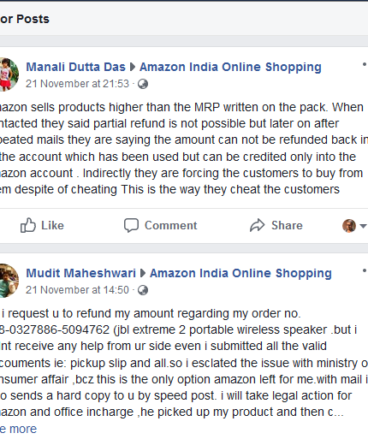This screenshot has width=368, height=445.
Task: Open Mudit Maheshwari's profile picture
Action: [x=8, y=281]
